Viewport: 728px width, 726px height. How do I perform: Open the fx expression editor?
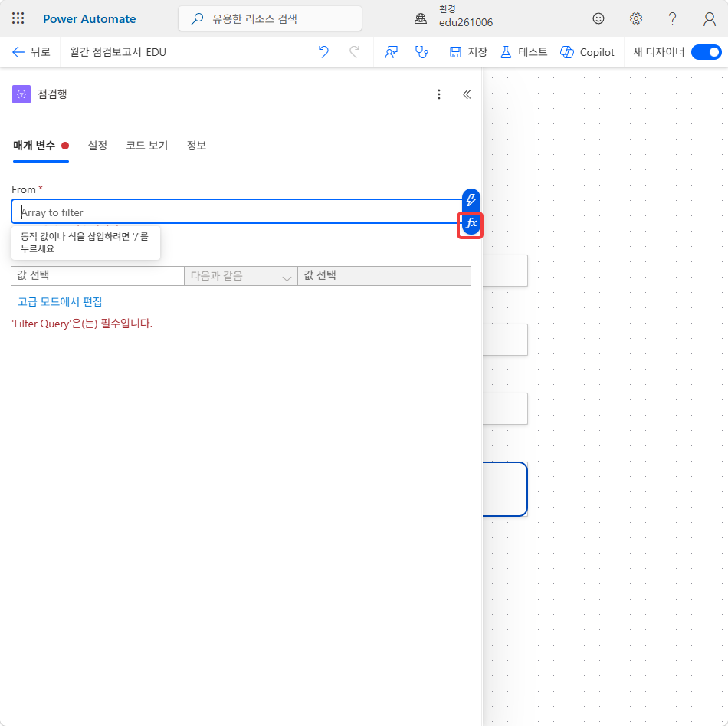[x=471, y=223]
